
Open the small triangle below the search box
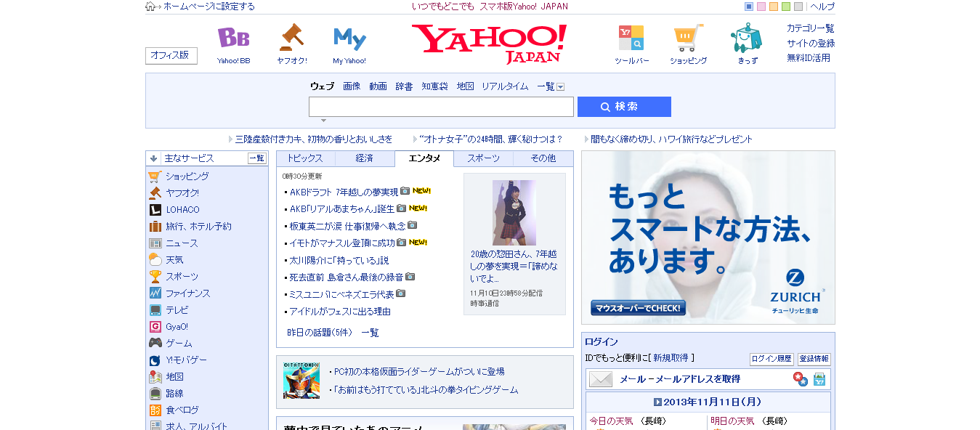pos(324,121)
